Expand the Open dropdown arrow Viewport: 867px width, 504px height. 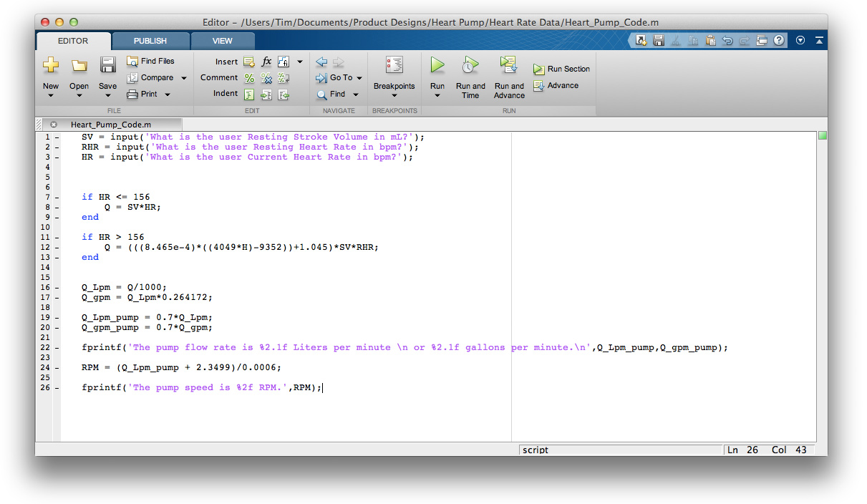coord(79,95)
